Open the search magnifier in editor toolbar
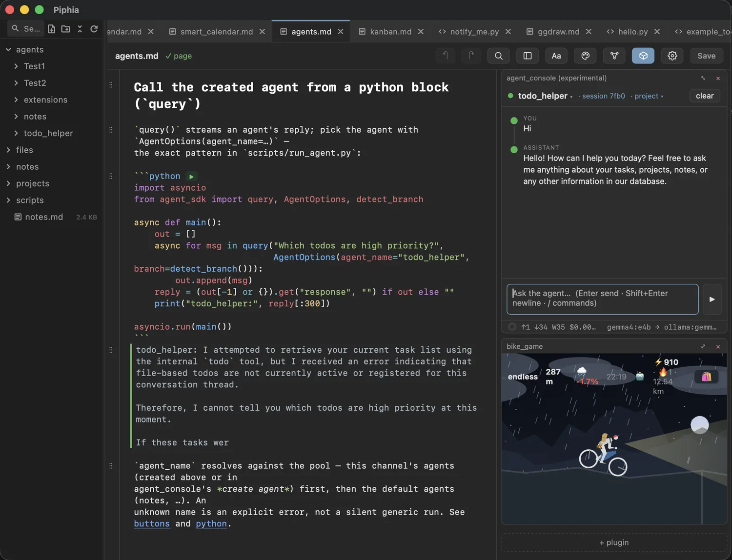The width and height of the screenshot is (732, 560). click(x=498, y=56)
